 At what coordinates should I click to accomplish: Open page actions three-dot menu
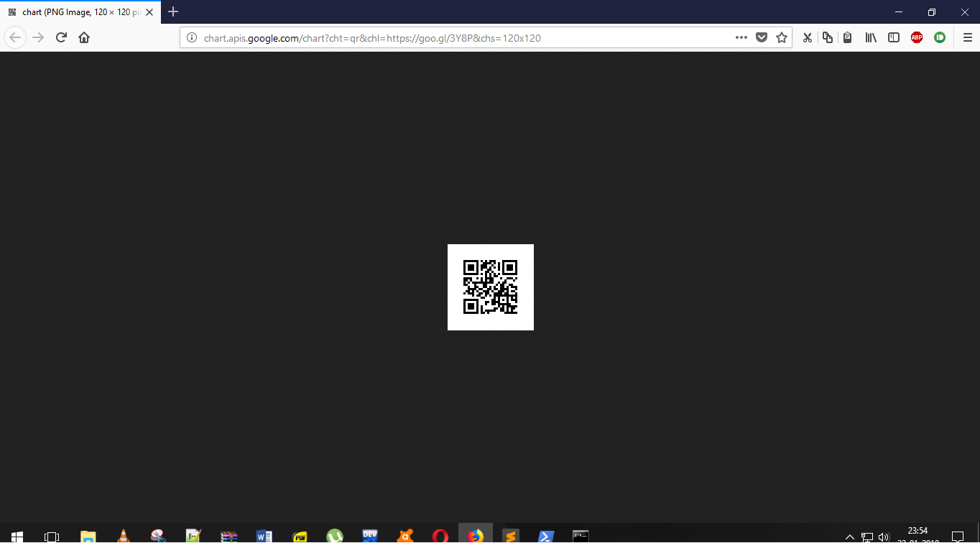(741, 38)
